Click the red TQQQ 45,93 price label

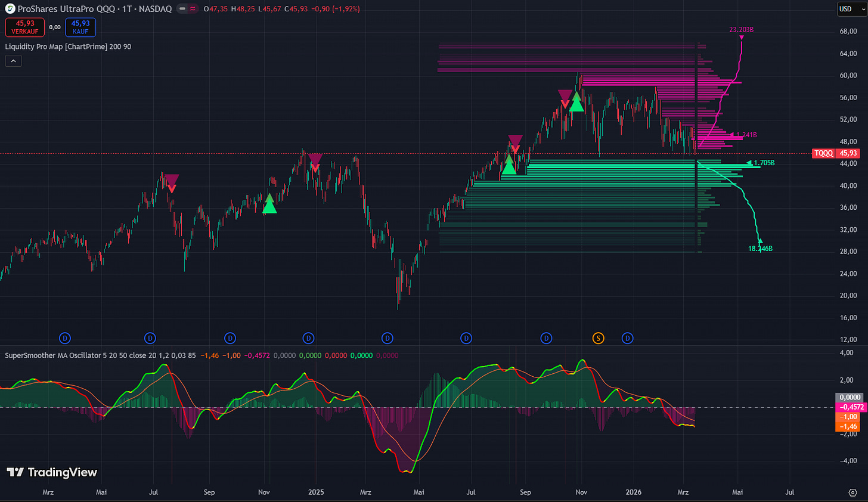(x=836, y=153)
